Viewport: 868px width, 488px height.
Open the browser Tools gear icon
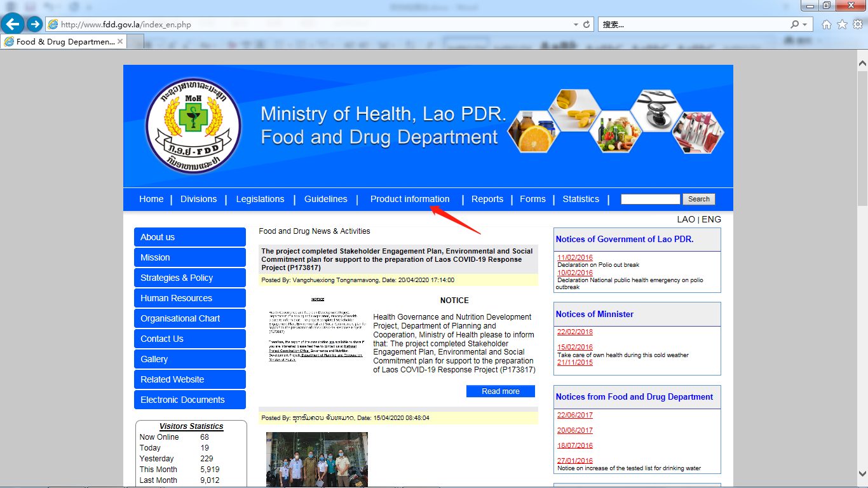click(858, 25)
